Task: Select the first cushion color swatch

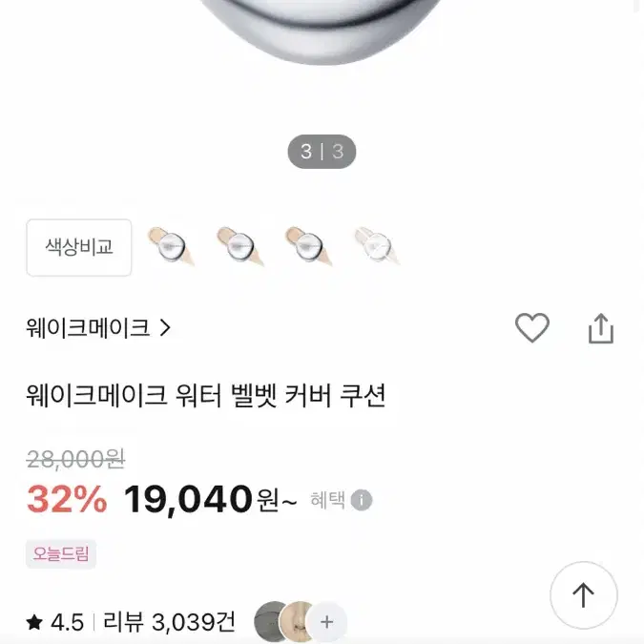Action: coord(170,247)
